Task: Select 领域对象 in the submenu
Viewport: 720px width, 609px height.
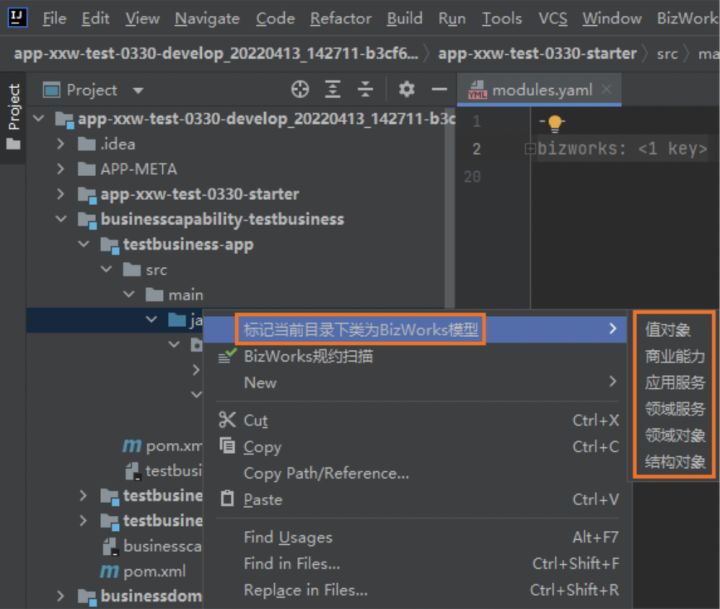Action: [x=675, y=435]
